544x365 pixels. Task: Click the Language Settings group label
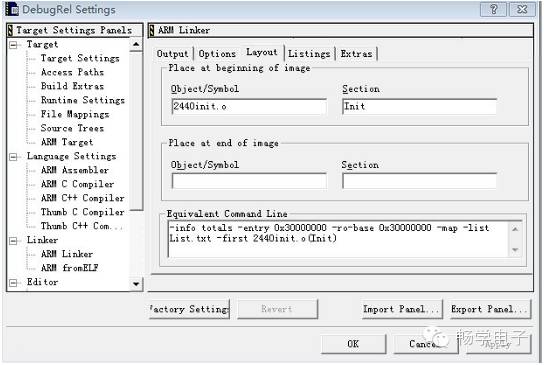coord(71,156)
